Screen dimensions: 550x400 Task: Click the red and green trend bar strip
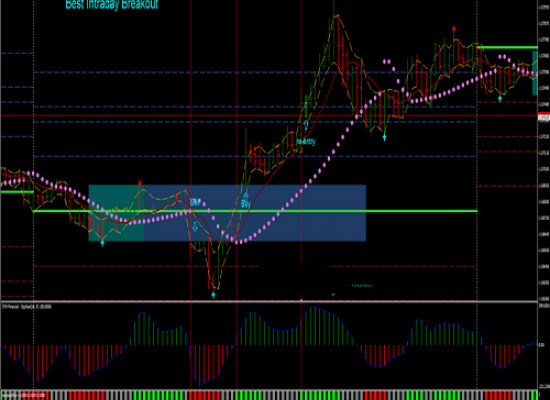click(x=269, y=395)
